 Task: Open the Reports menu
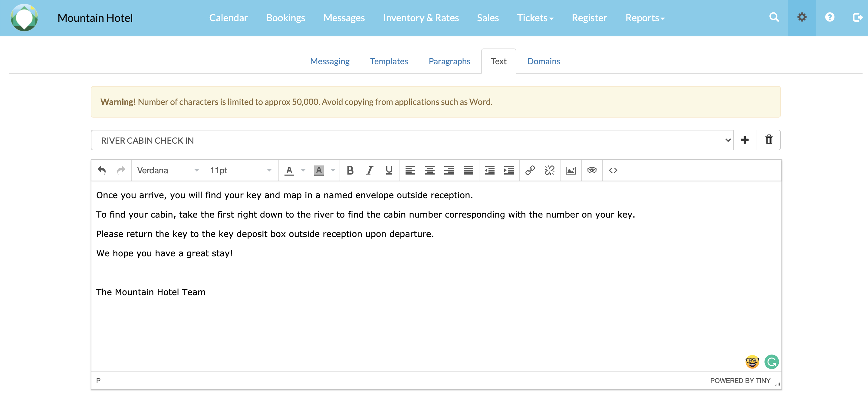pos(645,18)
